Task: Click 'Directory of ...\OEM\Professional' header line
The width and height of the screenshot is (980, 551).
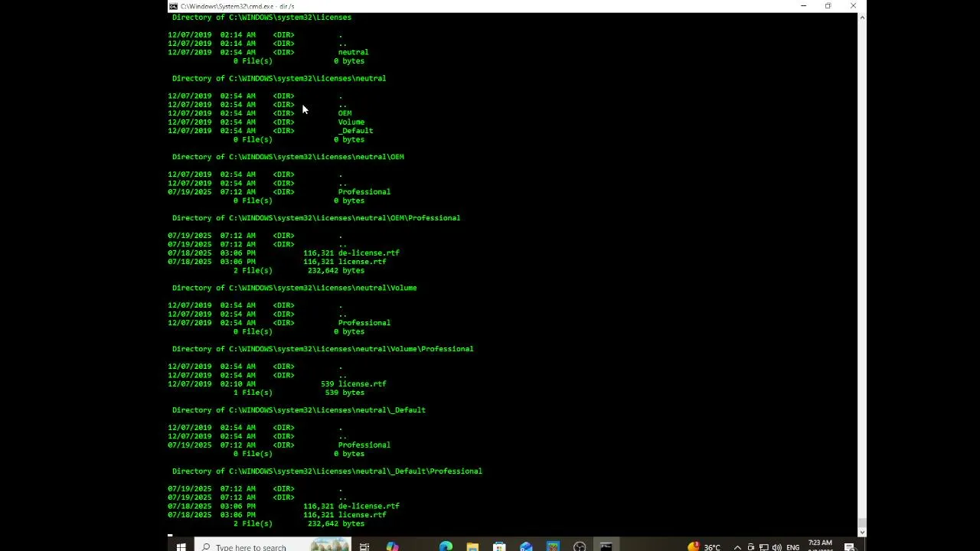Action: point(316,218)
